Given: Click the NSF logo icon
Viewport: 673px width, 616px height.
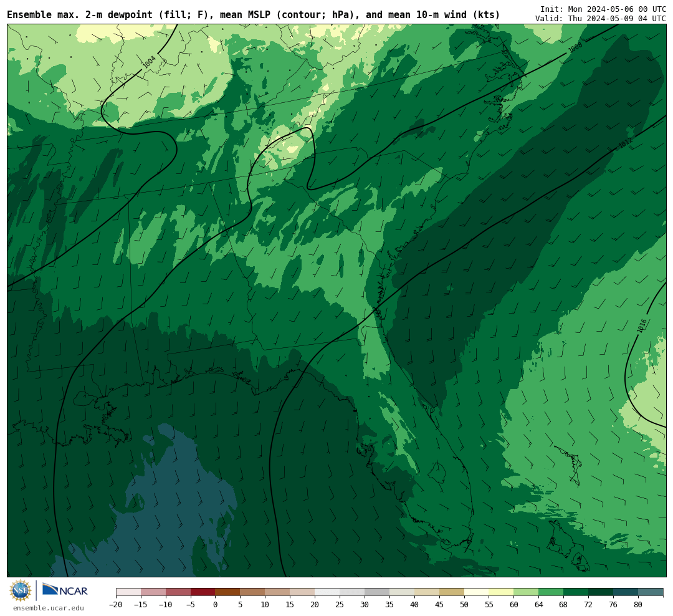Looking at the screenshot, I should coord(21,590).
